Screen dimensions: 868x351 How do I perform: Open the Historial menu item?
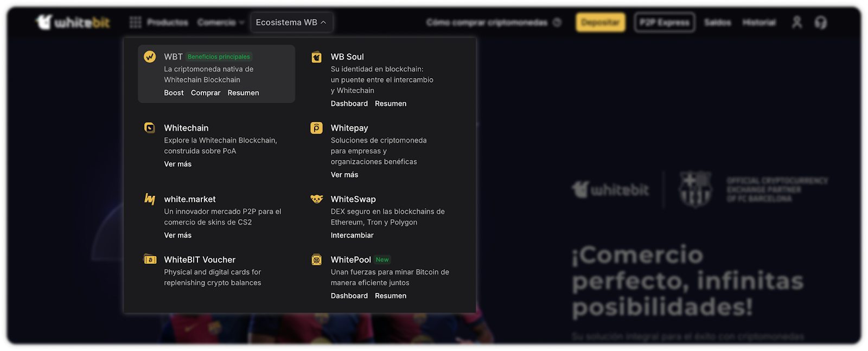click(x=759, y=22)
